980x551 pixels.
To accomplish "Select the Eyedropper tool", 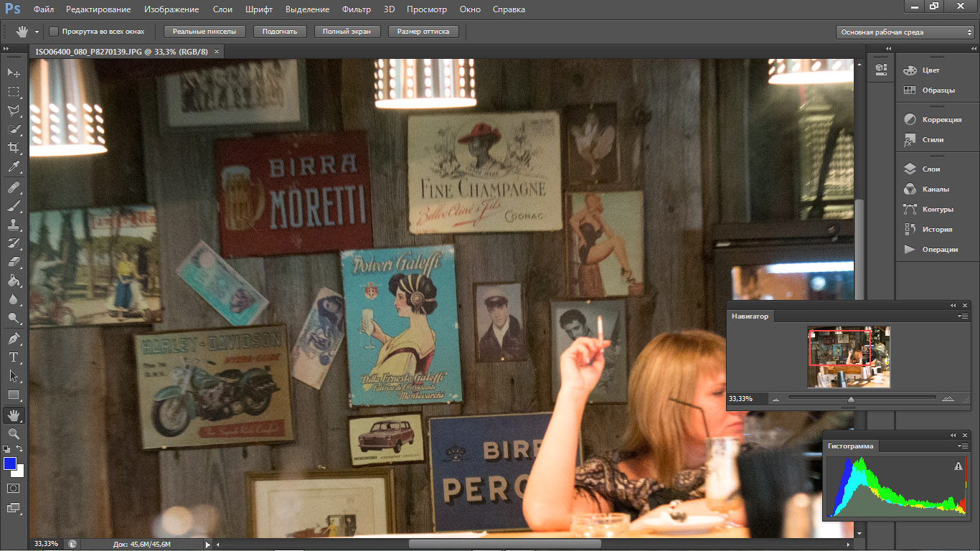I will pyautogui.click(x=14, y=167).
